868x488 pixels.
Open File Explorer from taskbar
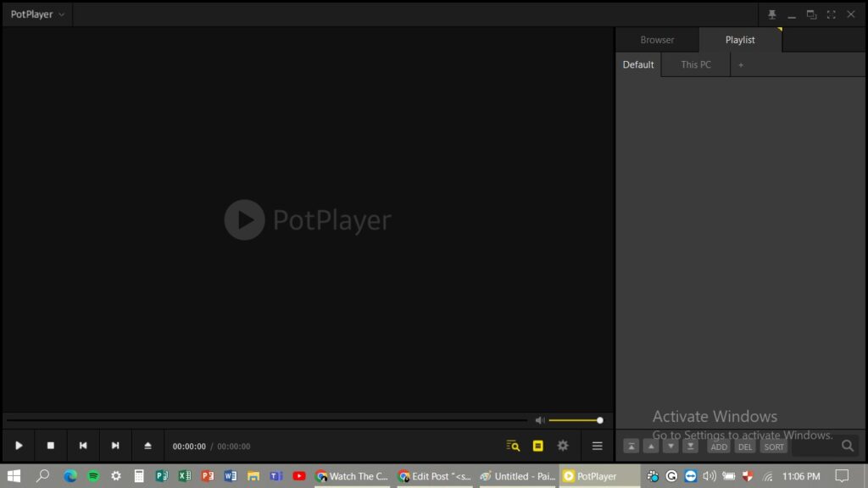[253, 476]
